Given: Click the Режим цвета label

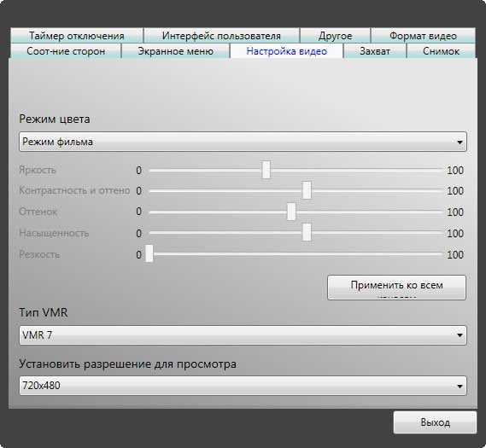Looking at the screenshot, I should pos(55,119).
